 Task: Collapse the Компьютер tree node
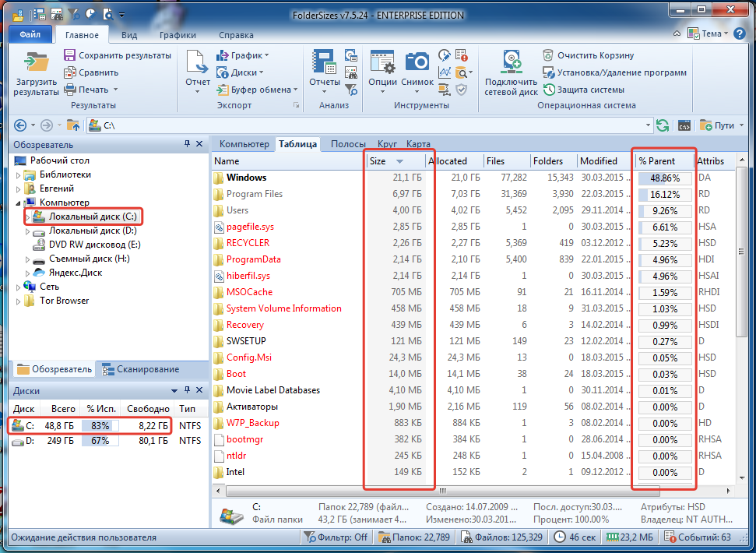19,203
